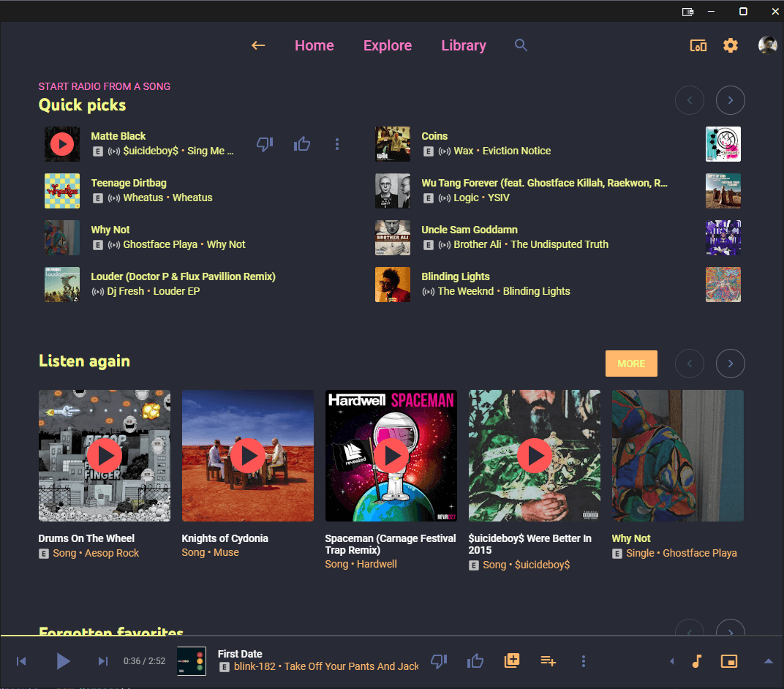The height and width of the screenshot is (689, 784).
Task: Cast to a device using the cast icon
Action: [698, 45]
